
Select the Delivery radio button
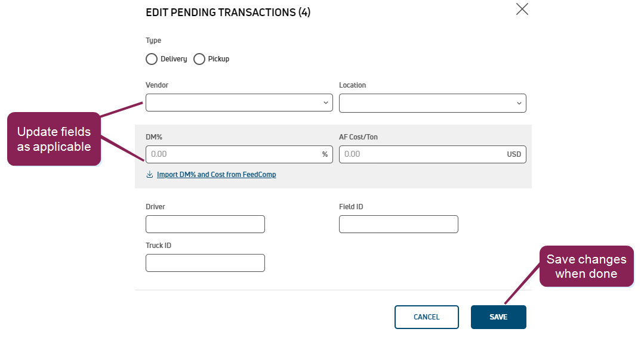coord(152,59)
